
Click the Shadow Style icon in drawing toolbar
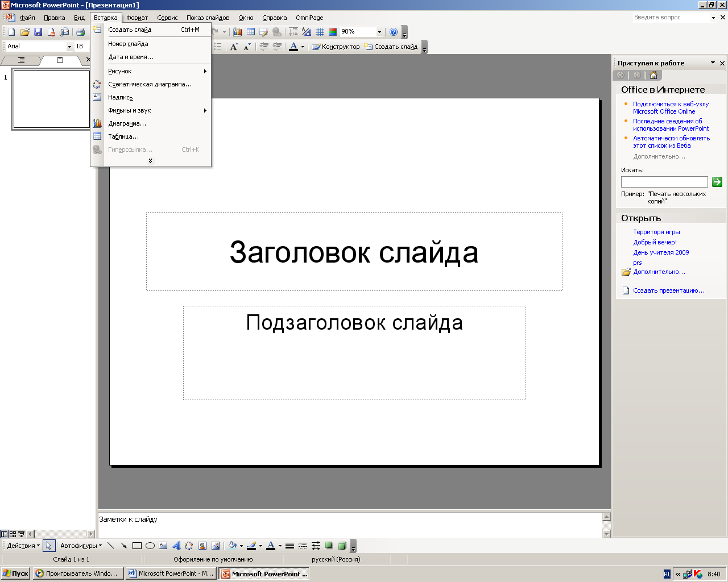click(x=329, y=546)
